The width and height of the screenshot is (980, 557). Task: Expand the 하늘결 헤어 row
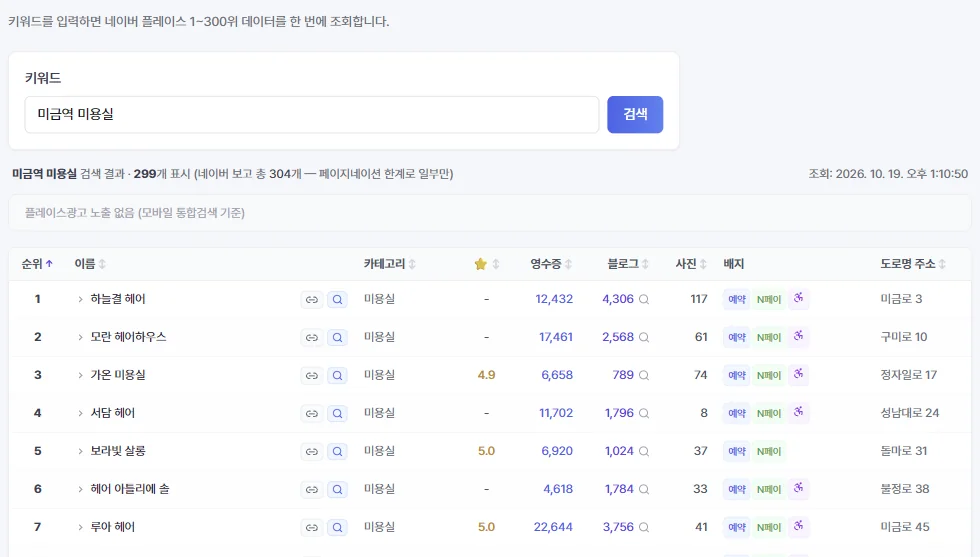(x=80, y=299)
